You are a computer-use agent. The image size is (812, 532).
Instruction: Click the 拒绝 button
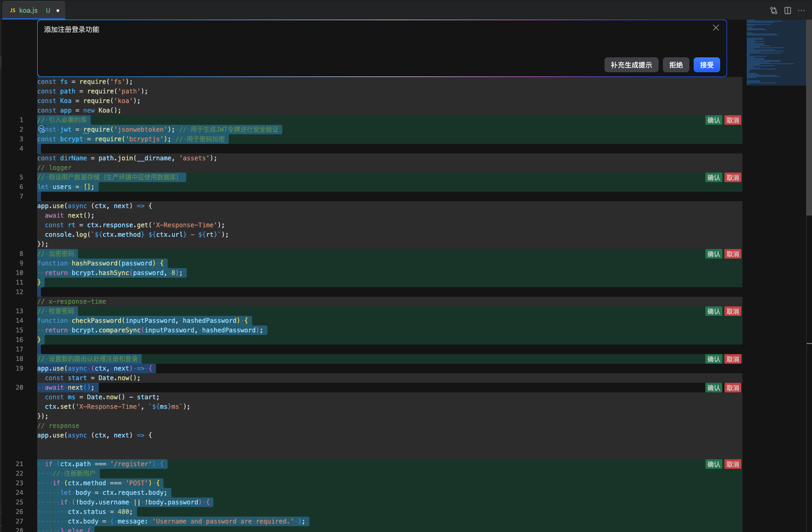pos(676,65)
